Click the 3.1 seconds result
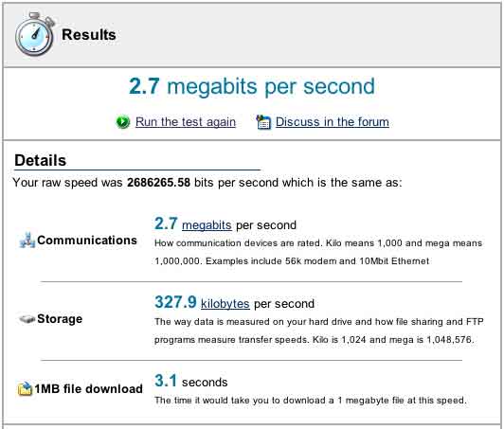 point(191,381)
